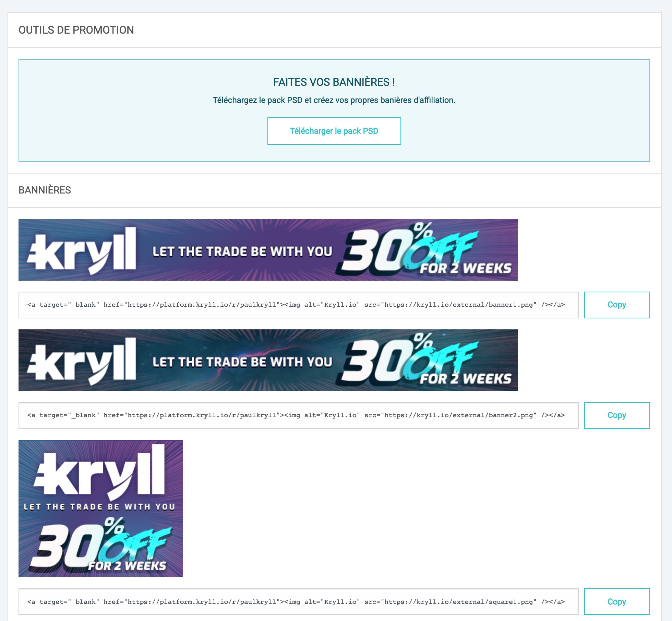Click the BANNIÈRES section heading
The width and height of the screenshot is (672, 621).
(45, 190)
